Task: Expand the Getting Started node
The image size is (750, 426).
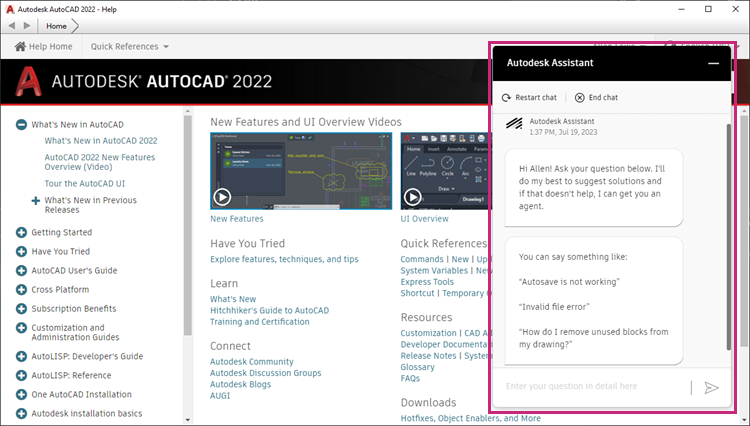Action: click(x=21, y=232)
